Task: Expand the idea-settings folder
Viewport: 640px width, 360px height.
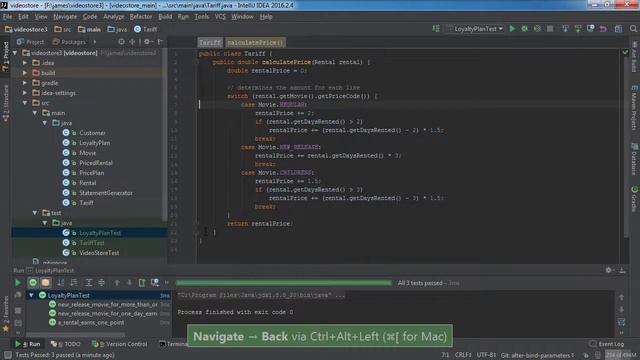Action: tap(25, 93)
